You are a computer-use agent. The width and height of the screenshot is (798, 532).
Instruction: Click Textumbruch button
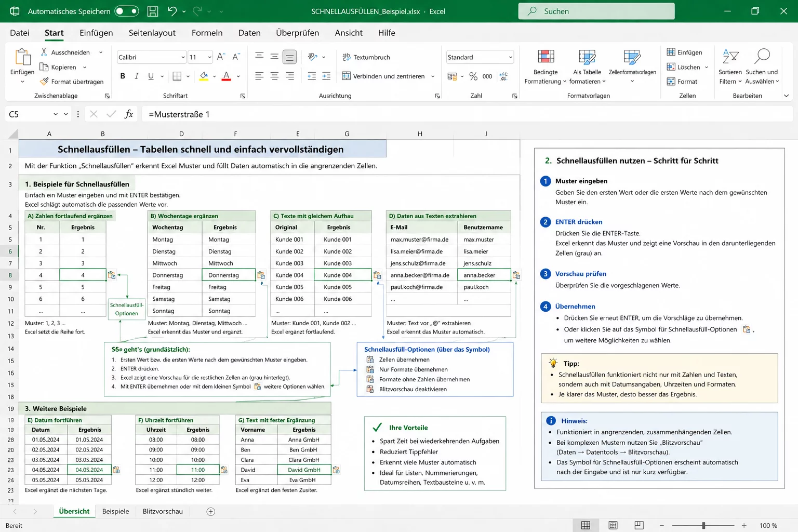pyautogui.click(x=366, y=57)
